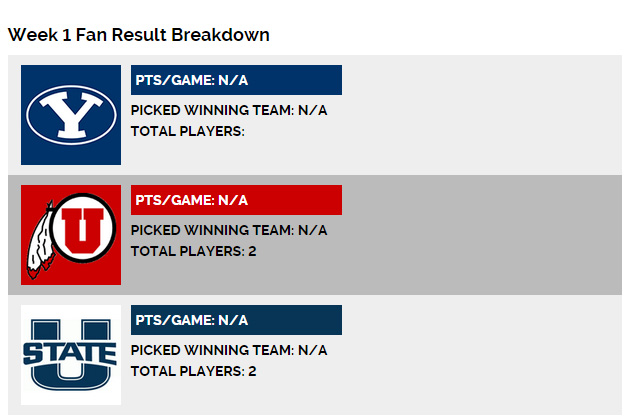Select the blue BYU PTS/GAME bar
The width and height of the screenshot is (633, 420).
pos(236,80)
